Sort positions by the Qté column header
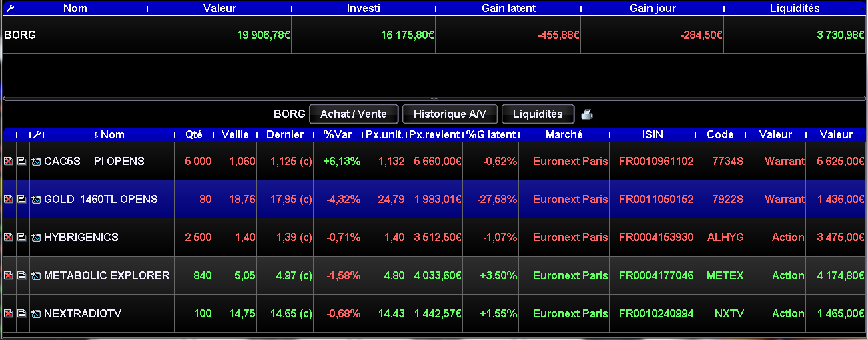 point(194,135)
